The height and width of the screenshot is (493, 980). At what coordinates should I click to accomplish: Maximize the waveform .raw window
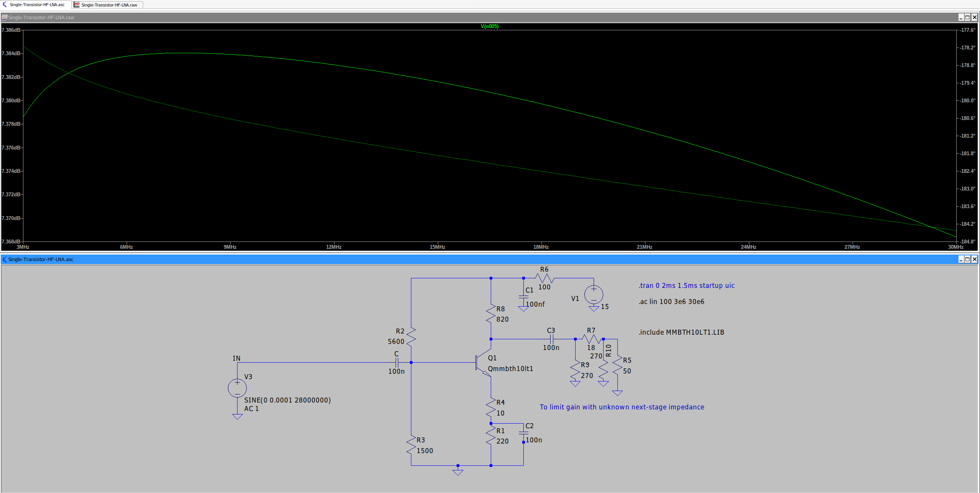click(x=968, y=17)
